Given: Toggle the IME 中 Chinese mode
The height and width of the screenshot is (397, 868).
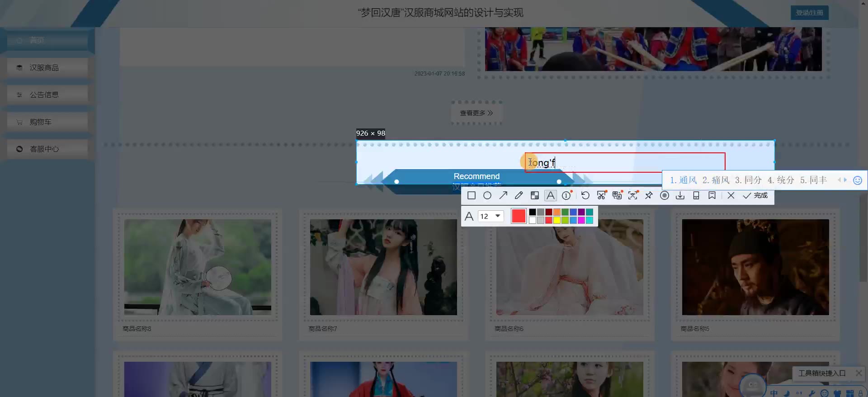Looking at the screenshot, I should tap(774, 393).
